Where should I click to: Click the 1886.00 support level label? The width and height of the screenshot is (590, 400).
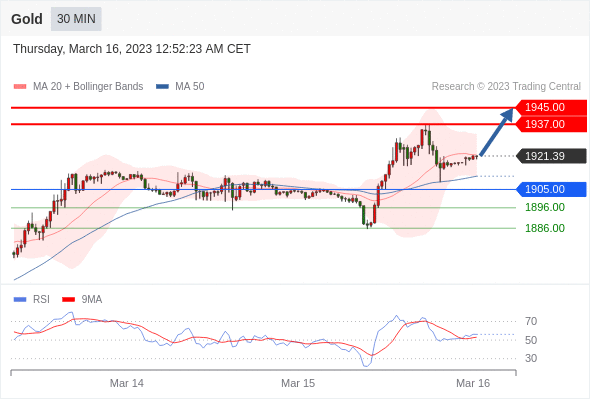(x=545, y=228)
